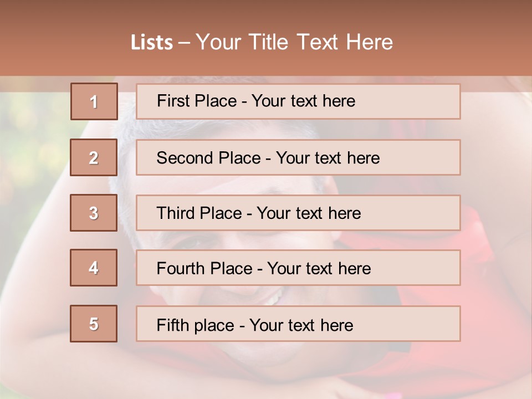Click the bold word Lists in title
The height and width of the screenshot is (399, 532).
point(152,42)
